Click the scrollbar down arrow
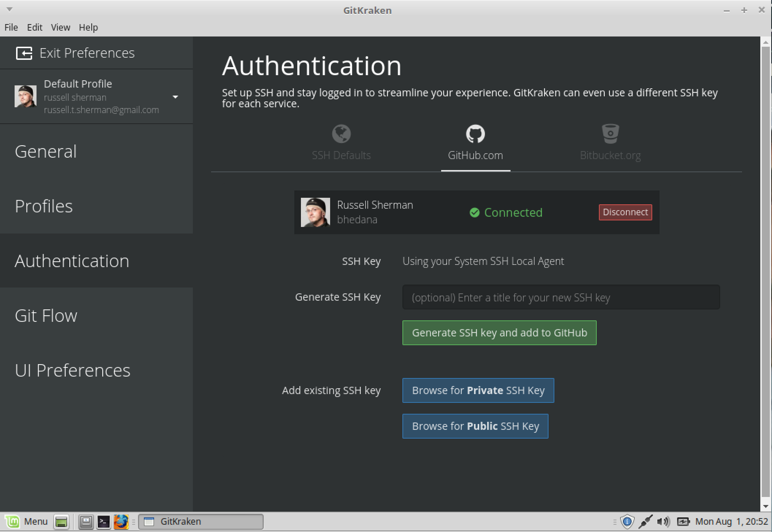Screen dimensions: 772x532 click(x=765, y=506)
